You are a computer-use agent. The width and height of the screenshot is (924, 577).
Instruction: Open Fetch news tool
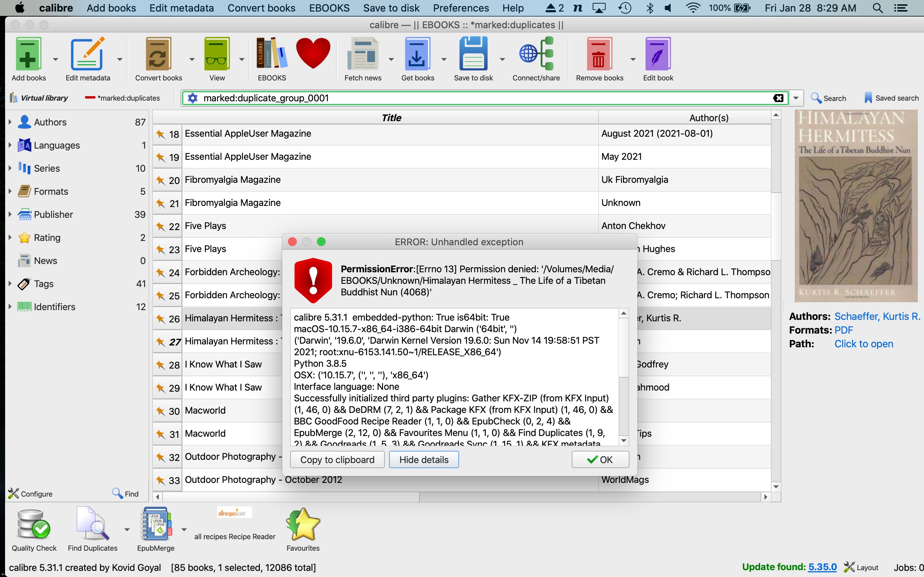(x=362, y=54)
